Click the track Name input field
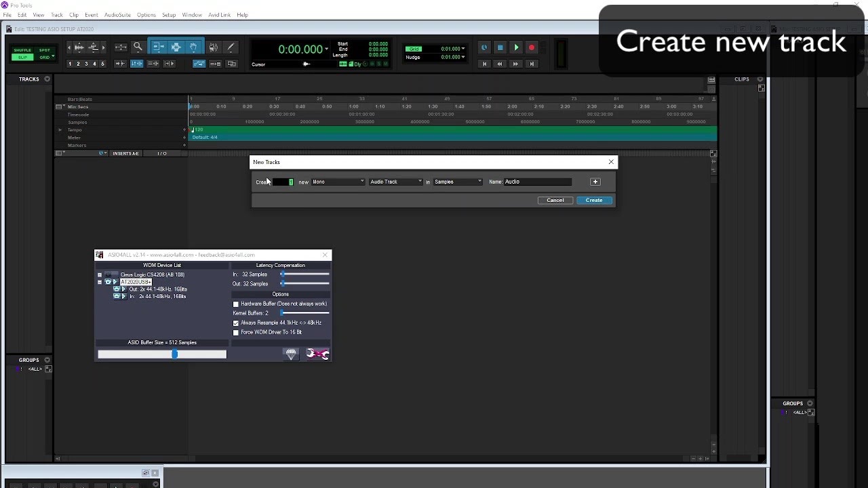This screenshot has height=488, width=868. pyautogui.click(x=538, y=182)
